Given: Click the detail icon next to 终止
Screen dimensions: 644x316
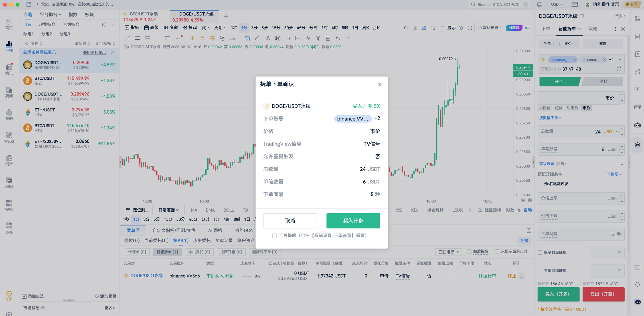Looking at the screenshot, I should (x=522, y=276).
